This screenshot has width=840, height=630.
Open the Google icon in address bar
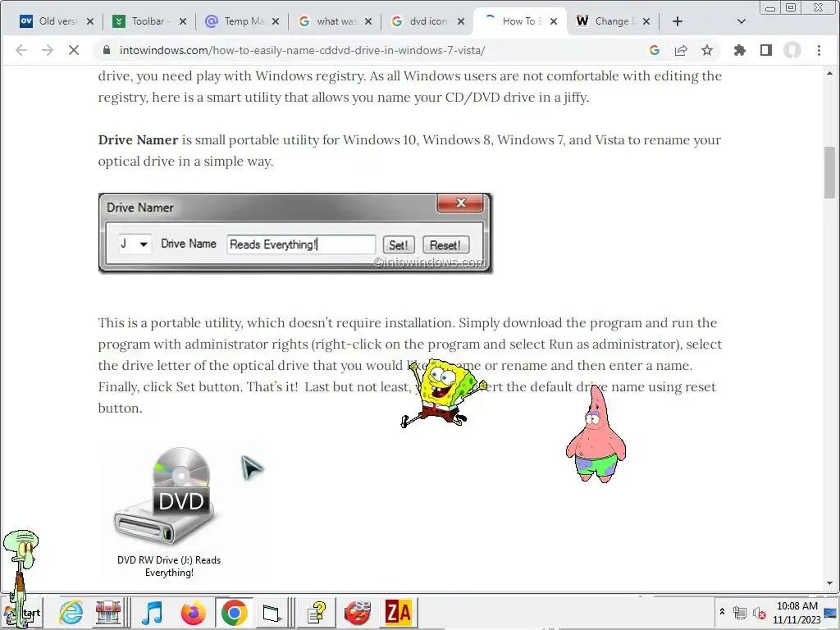pos(654,50)
